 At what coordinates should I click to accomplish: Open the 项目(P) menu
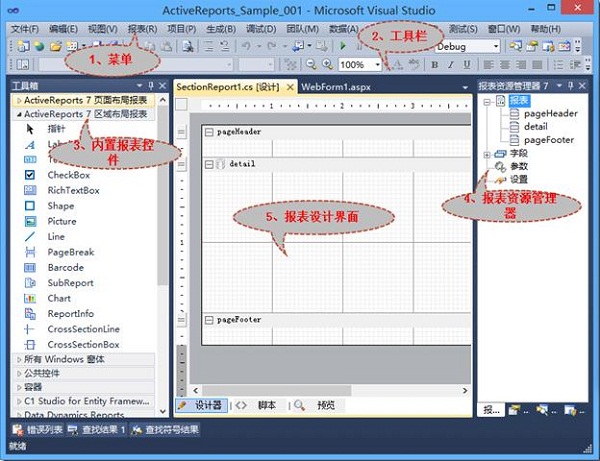(x=181, y=29)
